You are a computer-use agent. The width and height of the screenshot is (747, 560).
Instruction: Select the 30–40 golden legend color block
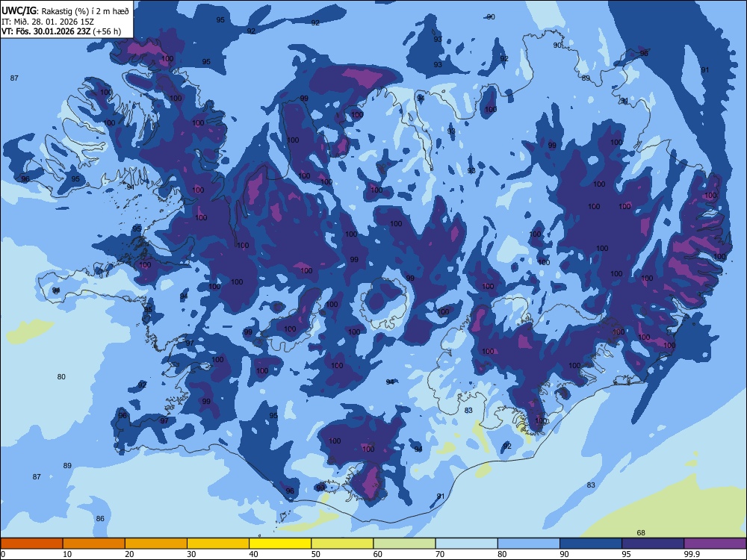coord(218,544)
